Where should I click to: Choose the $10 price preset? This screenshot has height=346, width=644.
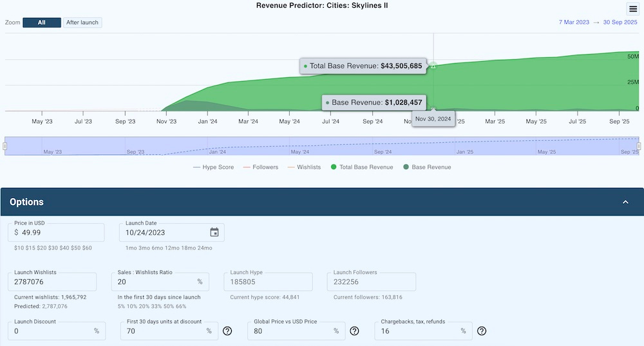tap(19, 248)
